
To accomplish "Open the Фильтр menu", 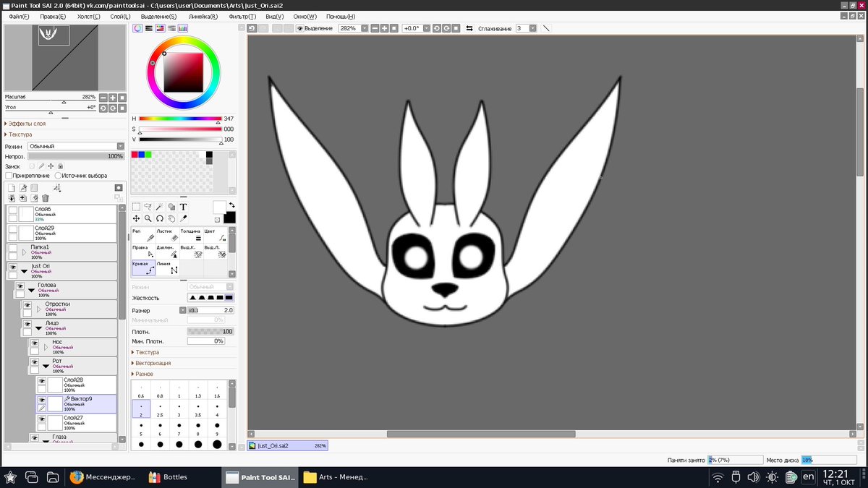I will coord(242,16).
